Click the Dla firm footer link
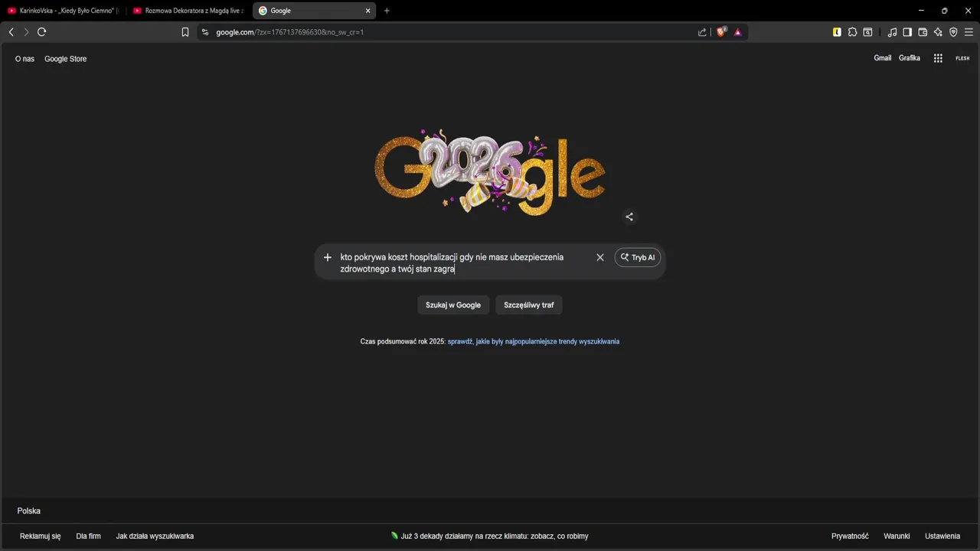The height and width of the screenshot is (551, 980). click(x=89, y=536)
